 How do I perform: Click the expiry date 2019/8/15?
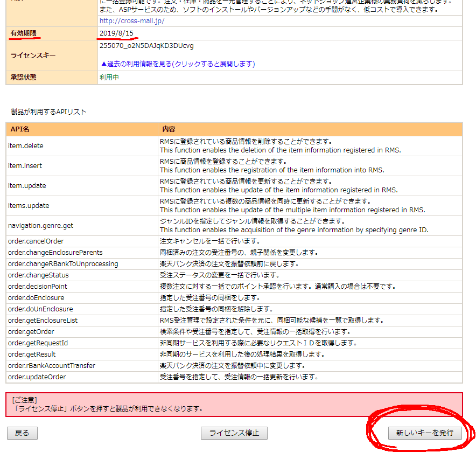coord(116,33)
